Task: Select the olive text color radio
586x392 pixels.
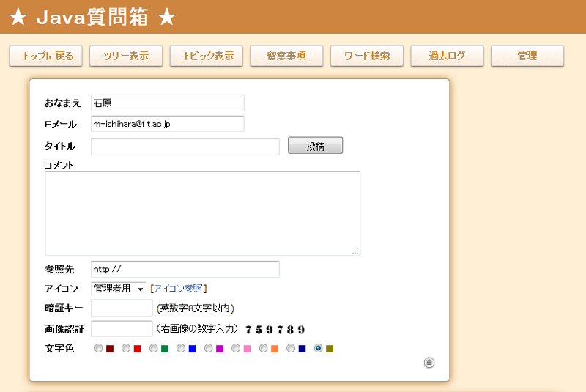Action: pos(318,348)
